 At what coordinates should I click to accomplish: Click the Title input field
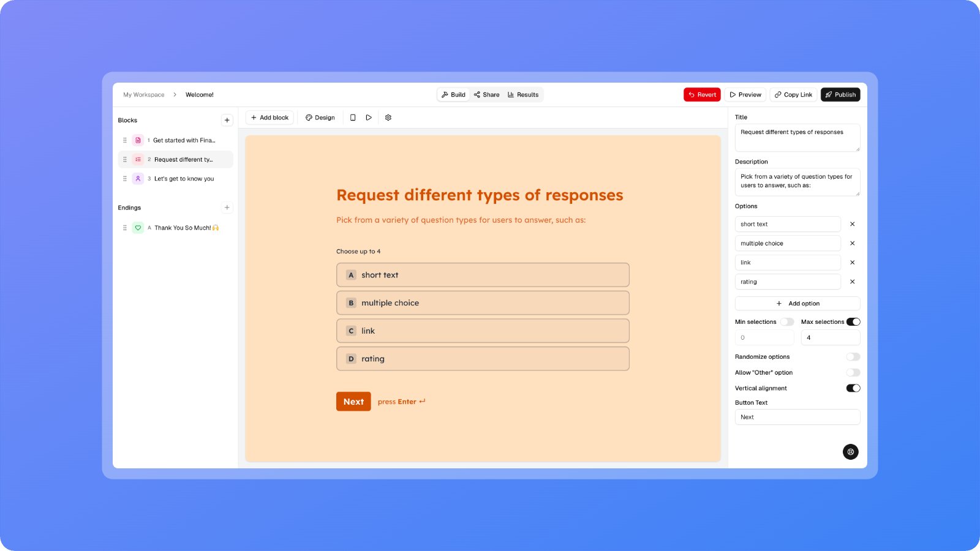797,137
